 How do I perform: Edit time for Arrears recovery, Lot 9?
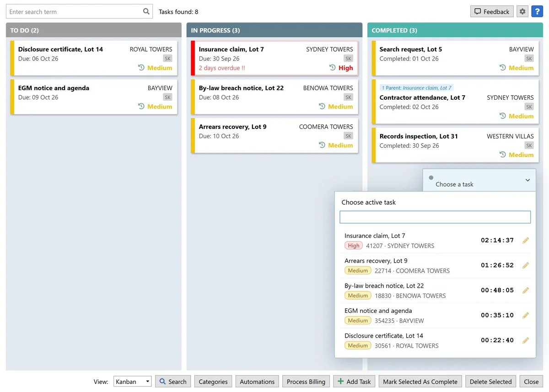click(526, 265)
